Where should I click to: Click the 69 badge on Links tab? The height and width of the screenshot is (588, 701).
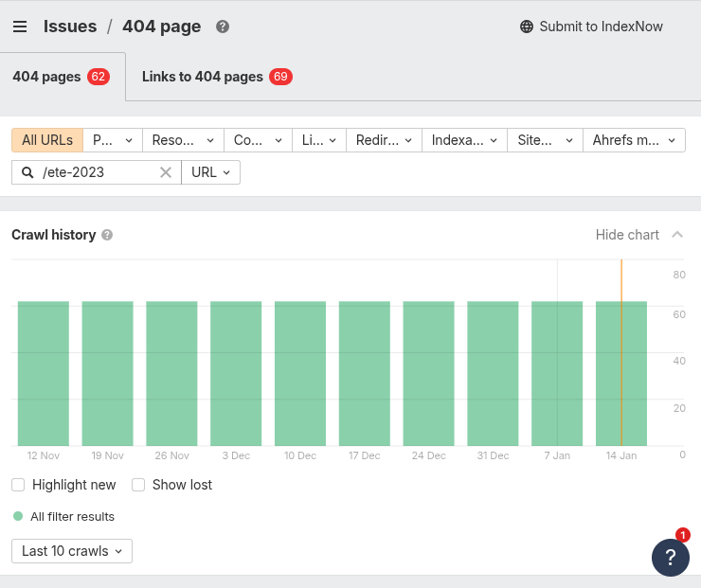pos(280,77)
